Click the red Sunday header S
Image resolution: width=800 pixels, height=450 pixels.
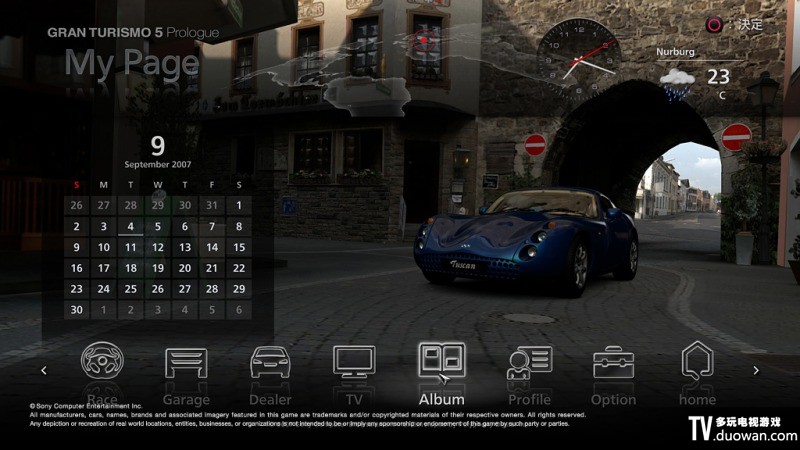point(77,185)
